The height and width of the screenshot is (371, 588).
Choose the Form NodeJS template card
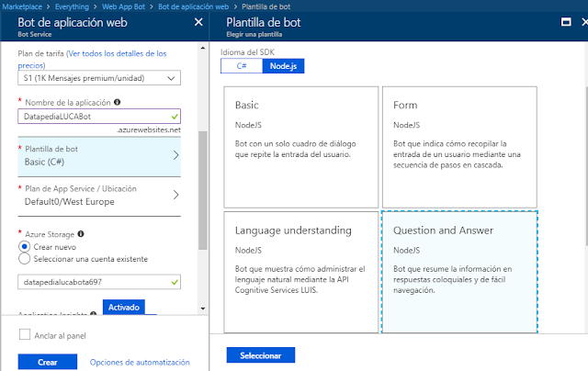click(x=459, y=147)
